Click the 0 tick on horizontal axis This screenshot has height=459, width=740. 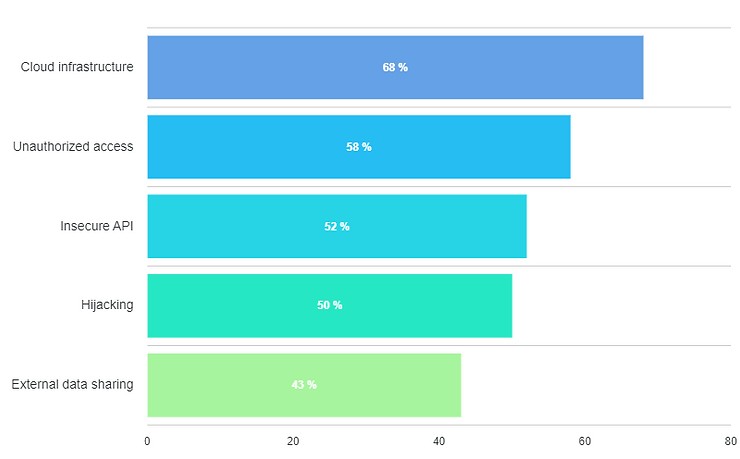click(147, 441)
